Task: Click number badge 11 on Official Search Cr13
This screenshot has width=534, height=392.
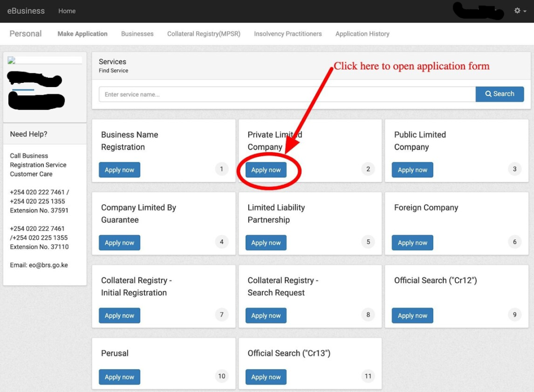Action: pyautogui.click(x=368, y=376)
